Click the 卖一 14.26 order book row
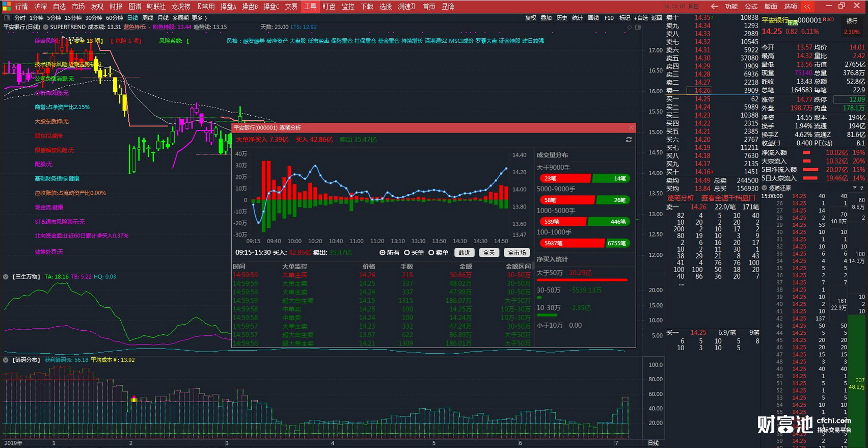Viewport: 868px width, 448px height. pyautogui.click(x=713, y=90)
